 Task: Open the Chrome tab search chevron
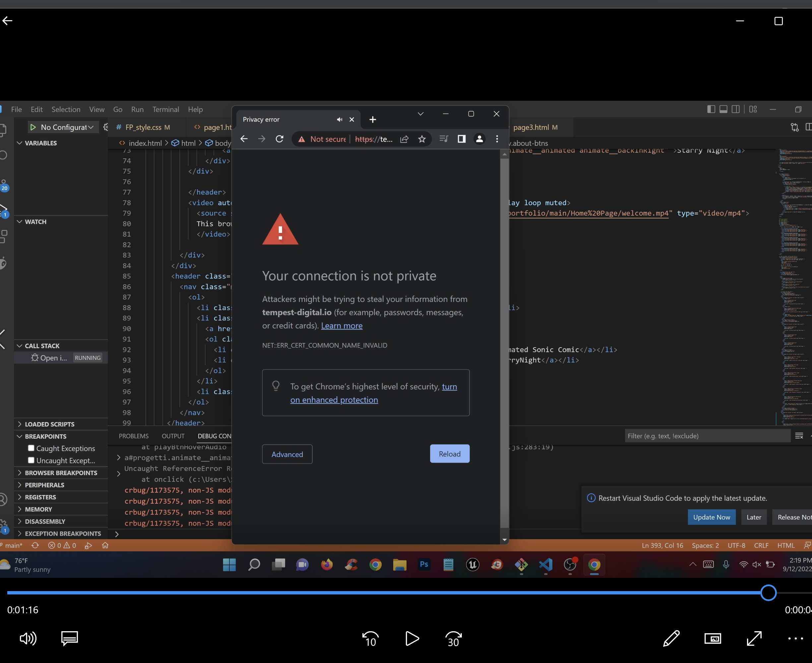420,114
